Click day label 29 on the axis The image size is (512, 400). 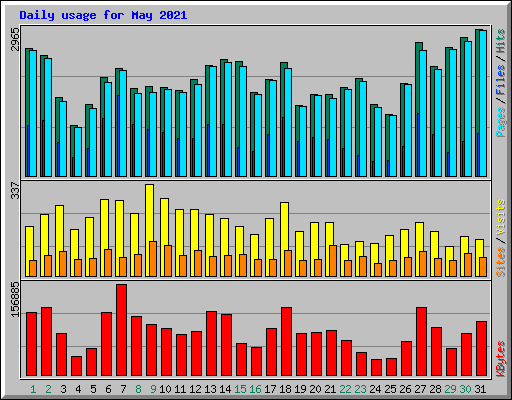[x=450, y=389]
